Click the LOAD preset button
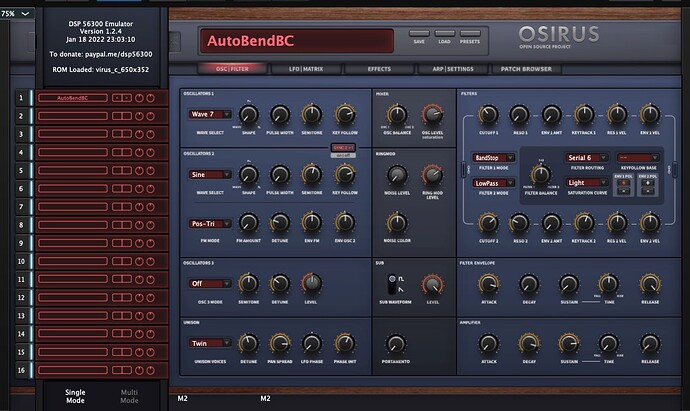 tap(444, 34)
